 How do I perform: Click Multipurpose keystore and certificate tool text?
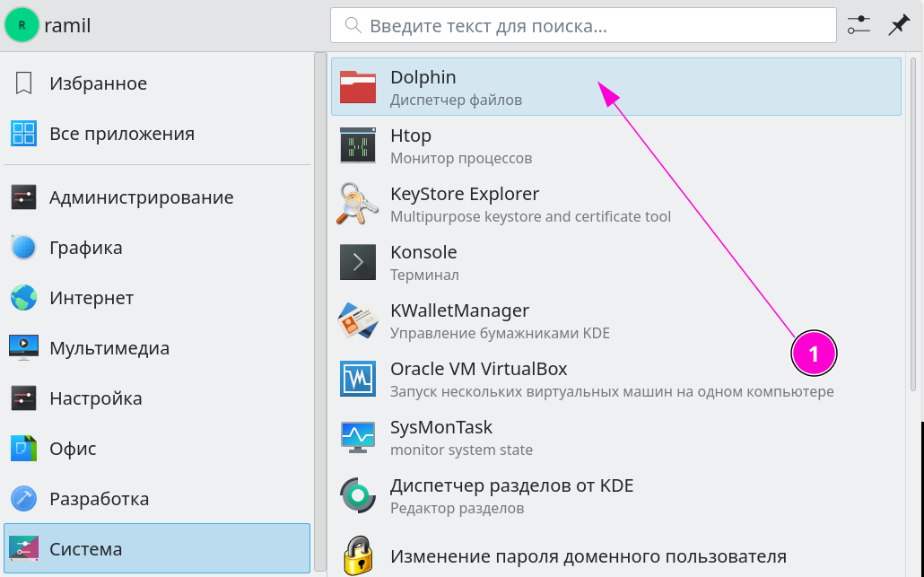(530, 216)
